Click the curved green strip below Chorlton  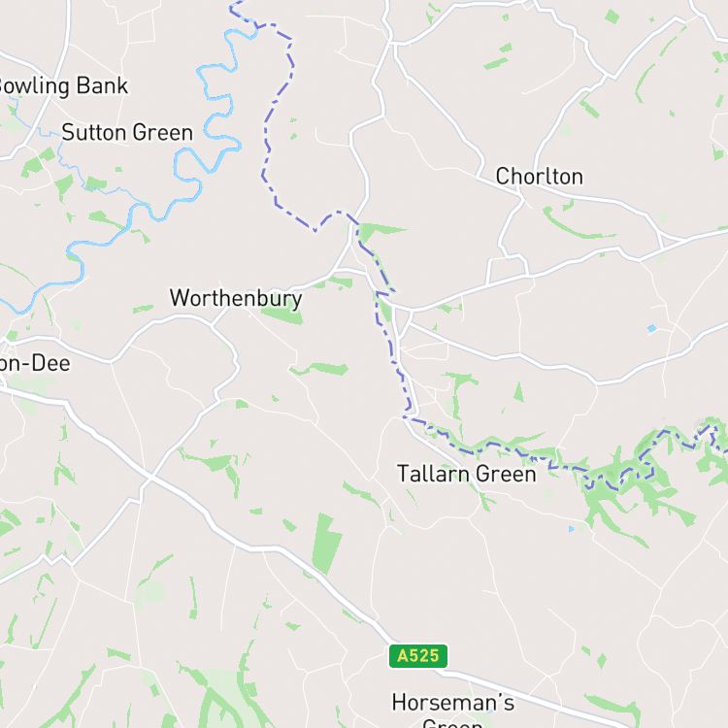click(x=576, y=227)
